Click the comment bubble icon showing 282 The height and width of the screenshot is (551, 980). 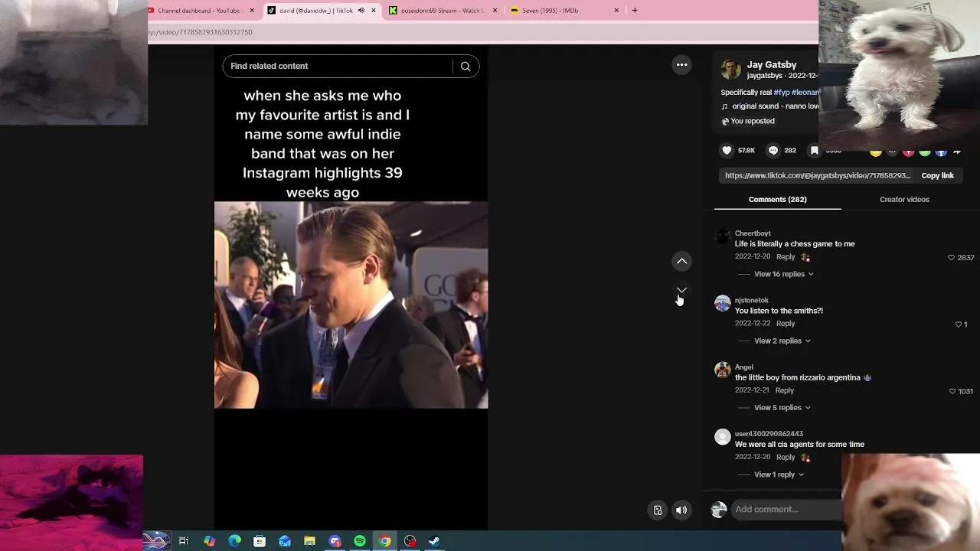773,151
